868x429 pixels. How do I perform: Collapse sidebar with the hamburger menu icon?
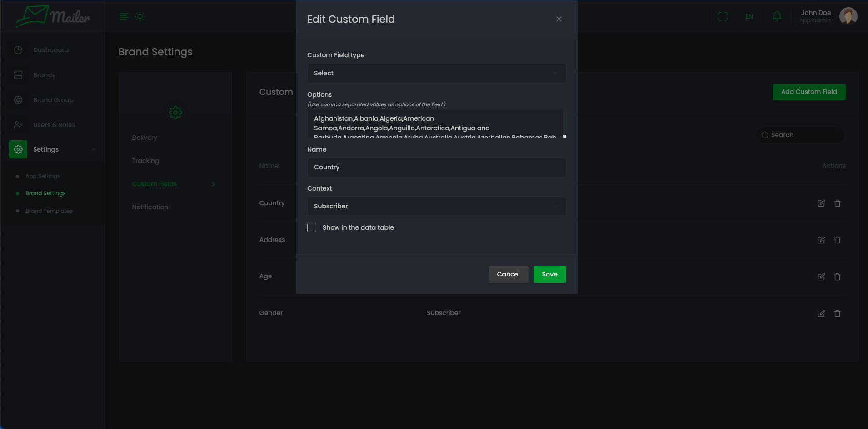124,16
